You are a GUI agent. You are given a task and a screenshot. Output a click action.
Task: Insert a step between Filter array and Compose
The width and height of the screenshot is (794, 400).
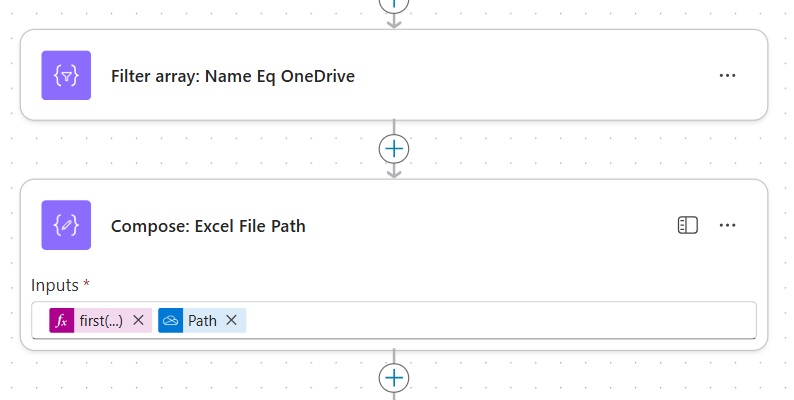point(394,148)
